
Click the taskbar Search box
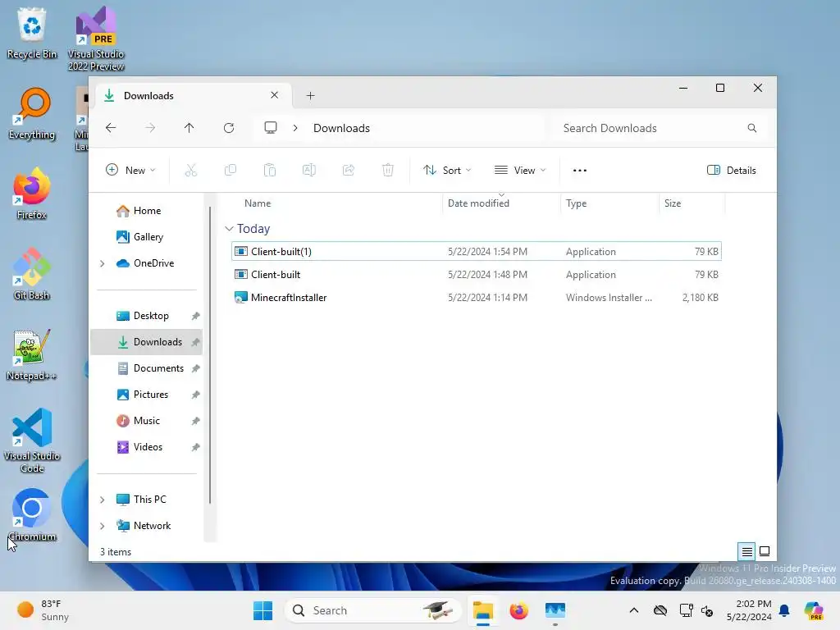click(x=373, y=610)
